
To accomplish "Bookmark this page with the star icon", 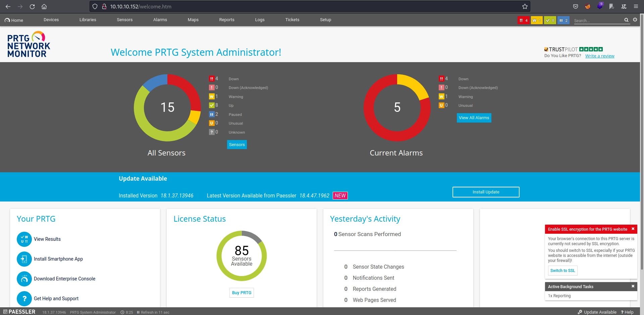I will (x=525, y=7).
